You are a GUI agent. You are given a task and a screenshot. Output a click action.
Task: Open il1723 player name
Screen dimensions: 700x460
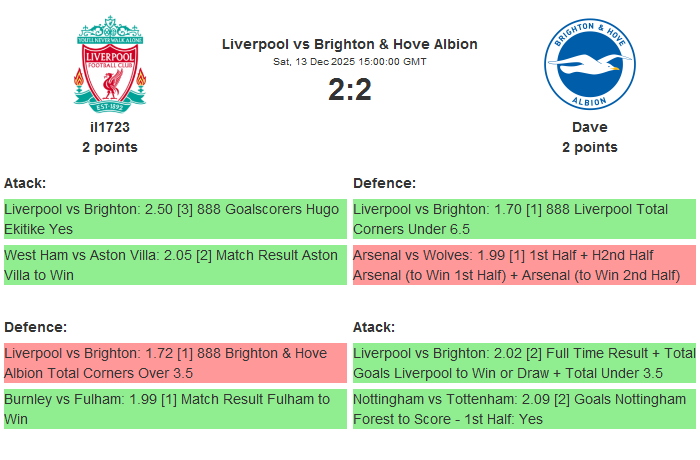[x=110, y=127]
